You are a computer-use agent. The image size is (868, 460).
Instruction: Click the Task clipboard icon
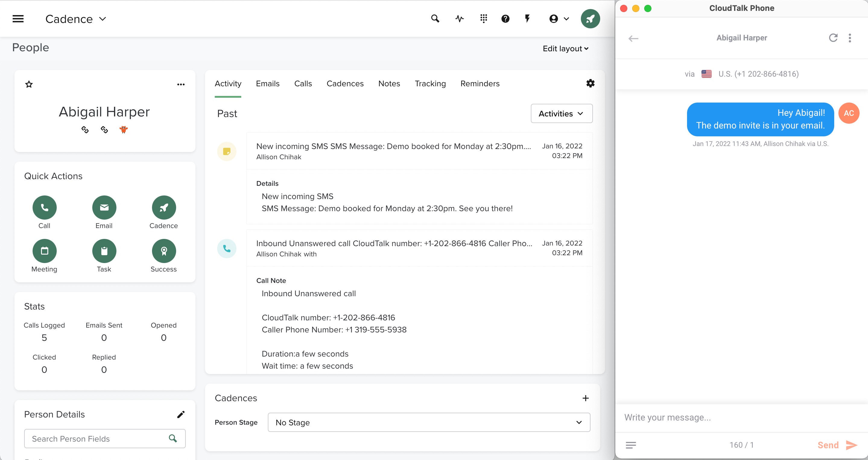click(x=104, y=251)
